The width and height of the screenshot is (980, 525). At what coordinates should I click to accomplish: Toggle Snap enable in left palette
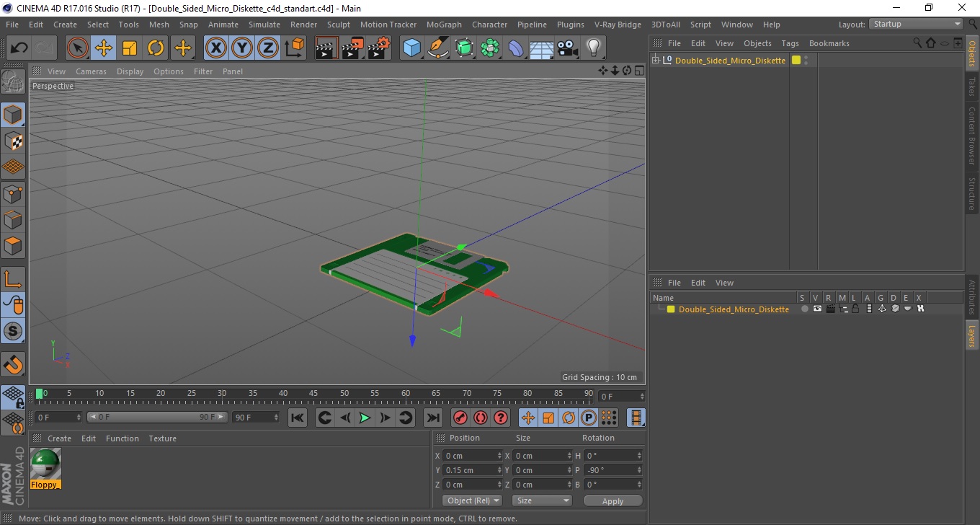click(13, 332)
